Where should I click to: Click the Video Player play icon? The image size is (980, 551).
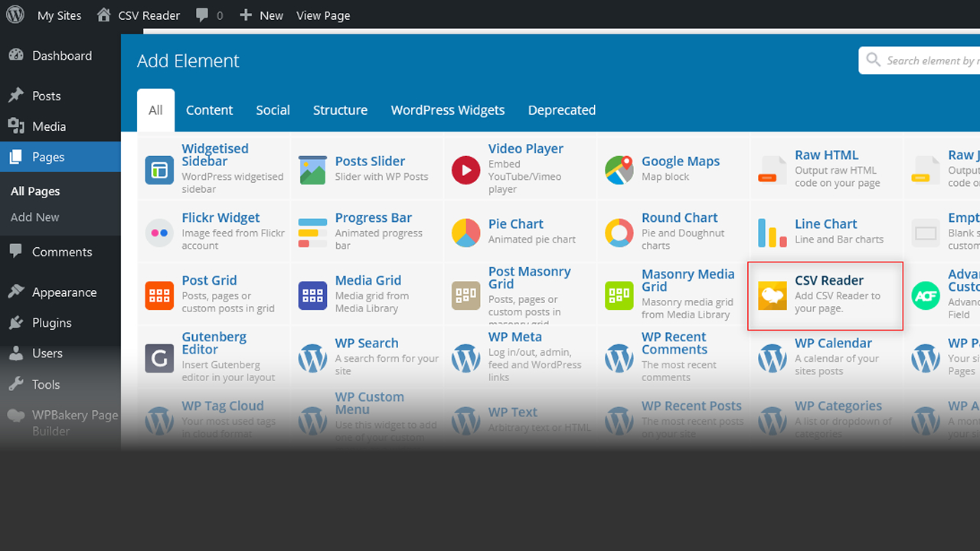click(465, 170)
